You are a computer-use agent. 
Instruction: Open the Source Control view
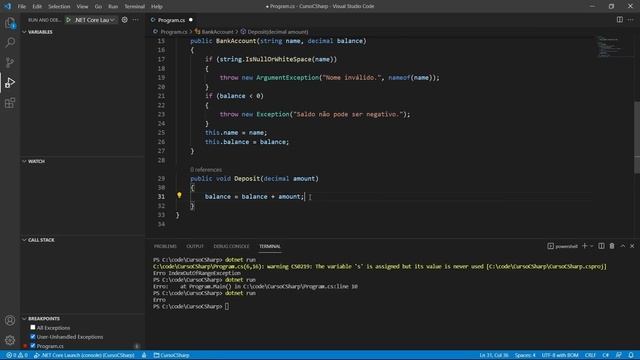point(10,62)
